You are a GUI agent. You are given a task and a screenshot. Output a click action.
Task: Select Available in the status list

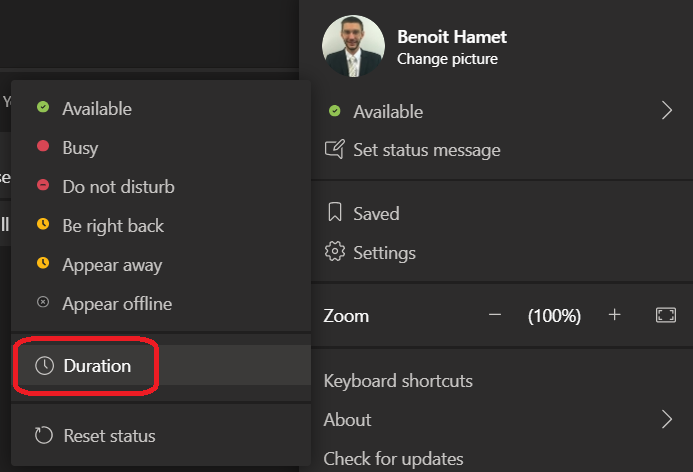tap(96, 109)
